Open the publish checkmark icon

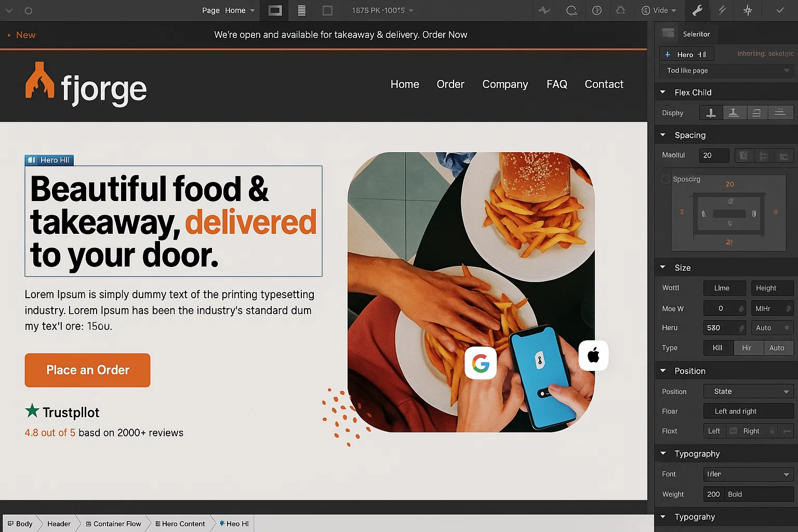pos(780,10)
